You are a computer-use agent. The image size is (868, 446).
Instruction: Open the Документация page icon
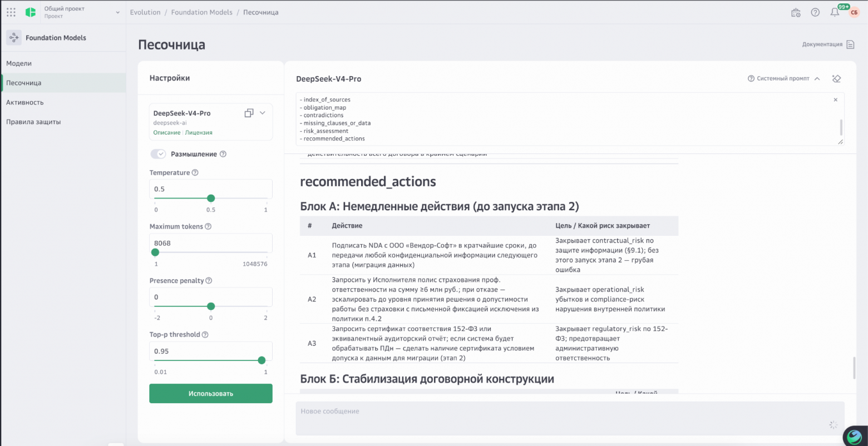coord(850,44)
